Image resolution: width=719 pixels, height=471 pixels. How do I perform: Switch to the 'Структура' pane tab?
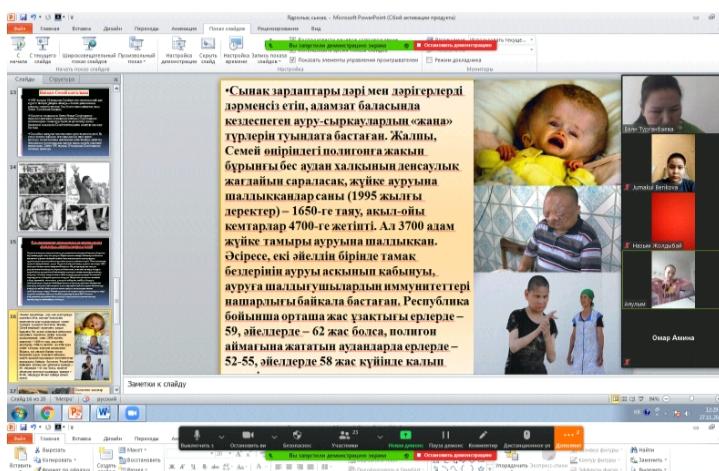(62, 77)
